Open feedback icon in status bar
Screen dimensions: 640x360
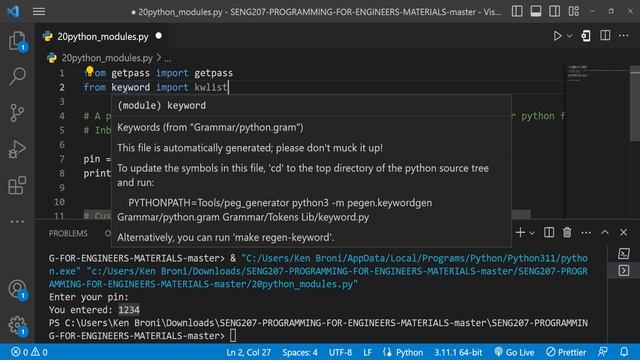coord(602,352)
